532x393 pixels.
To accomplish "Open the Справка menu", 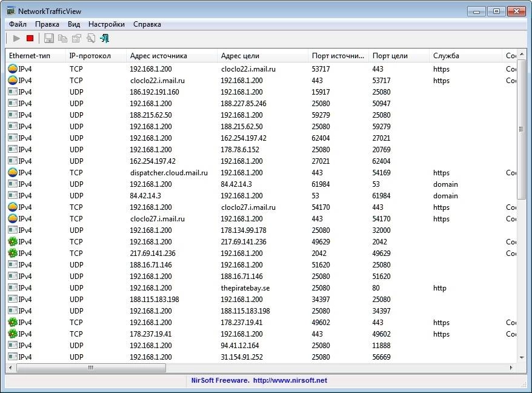I will (147, 24).
